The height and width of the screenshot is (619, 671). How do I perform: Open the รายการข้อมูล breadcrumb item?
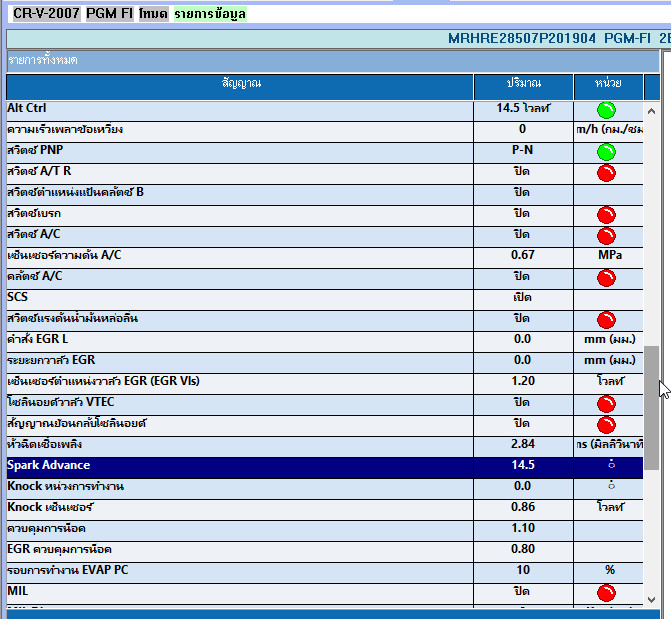[x=210, y=14]
